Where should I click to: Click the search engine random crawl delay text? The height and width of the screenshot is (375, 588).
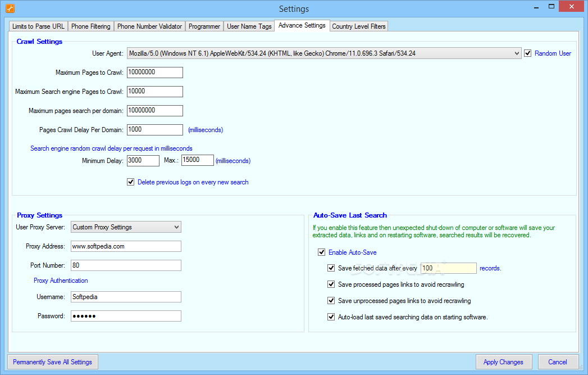(x=111, y=148)
